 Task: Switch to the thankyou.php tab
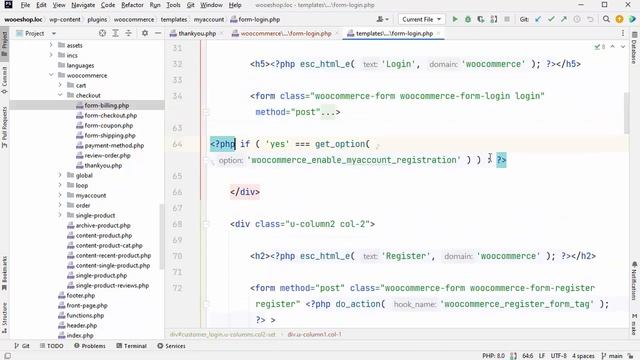point(197,33)
